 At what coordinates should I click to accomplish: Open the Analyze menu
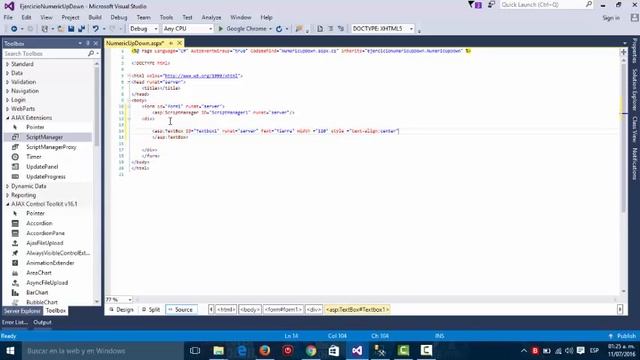[x=211, y=18]
